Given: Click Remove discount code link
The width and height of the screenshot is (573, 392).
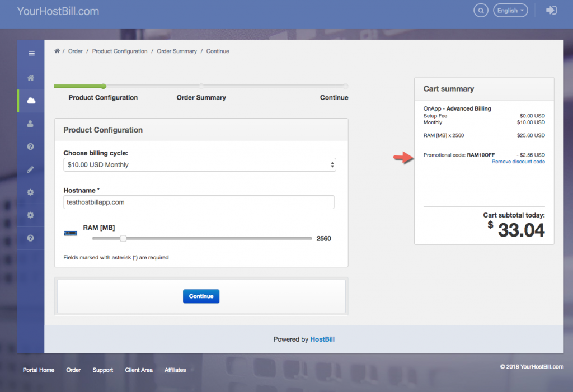Looking at the screenshot, I should [518, 162].
